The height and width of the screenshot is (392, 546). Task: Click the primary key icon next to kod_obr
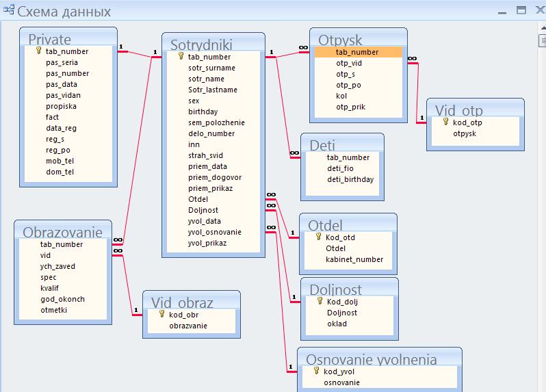coord(161,314)
